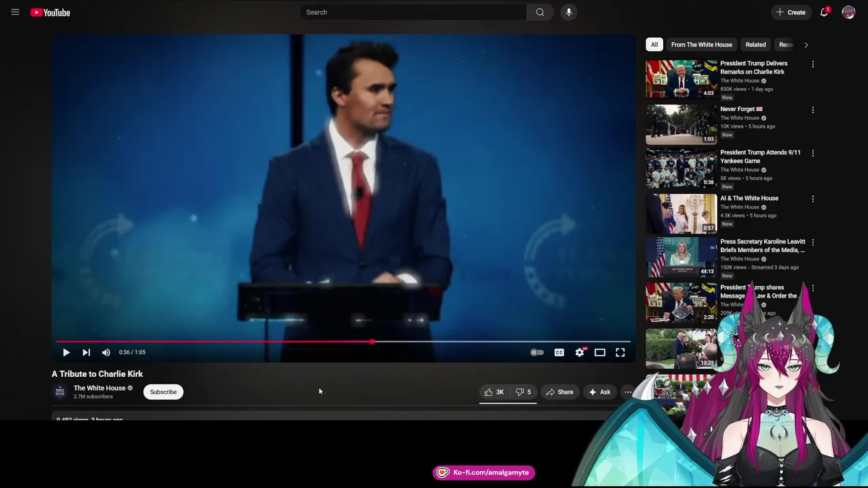This screenshot has width=868, height=488.
Task: Open options for President Trump Delivers Remarks video
Action: (x=813, y=64)
